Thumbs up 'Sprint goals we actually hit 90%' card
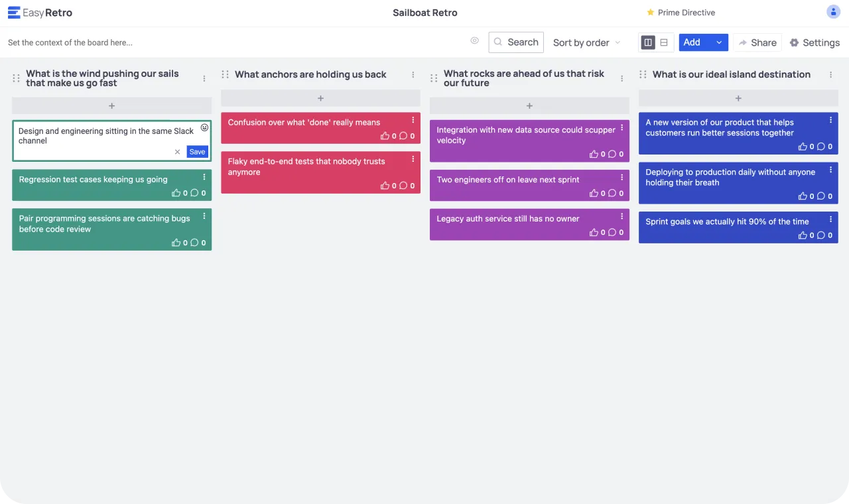The image size is (849, 504). [x=803, y=235]
